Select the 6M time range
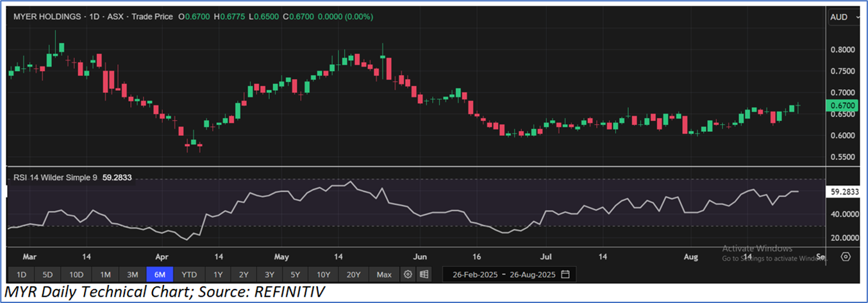868x303 pixels. point(160,275)
